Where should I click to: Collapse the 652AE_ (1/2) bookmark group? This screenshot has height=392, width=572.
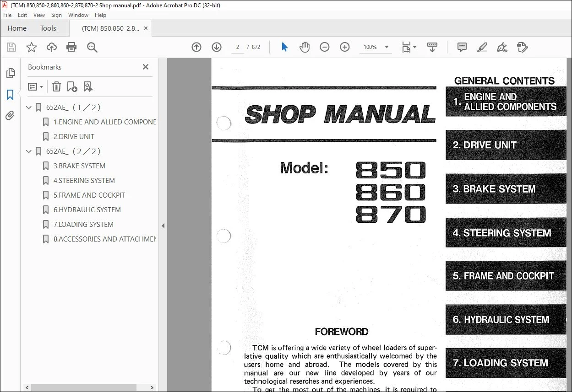point(29,107)
